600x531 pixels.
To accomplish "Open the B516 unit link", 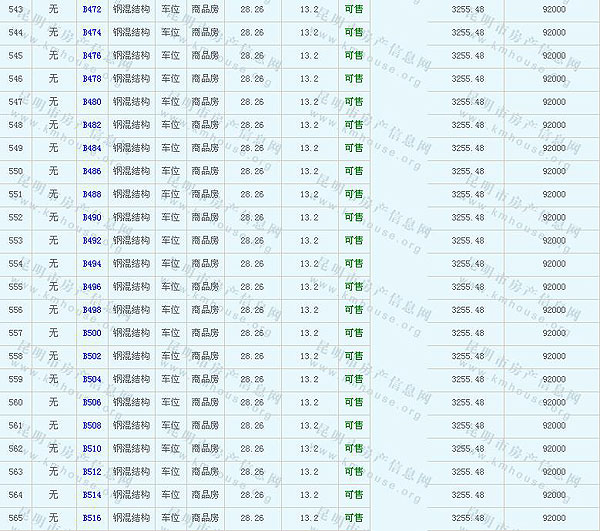I will coord(91,518).
